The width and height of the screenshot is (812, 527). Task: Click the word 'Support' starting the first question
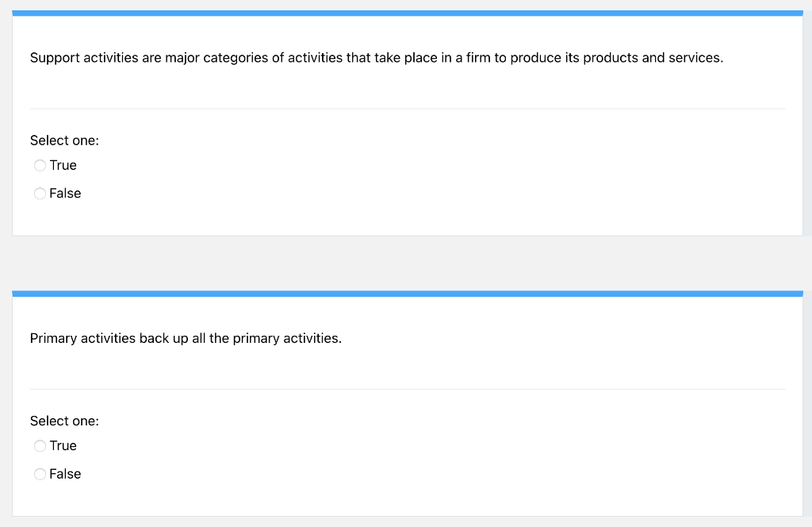point(55,58)
